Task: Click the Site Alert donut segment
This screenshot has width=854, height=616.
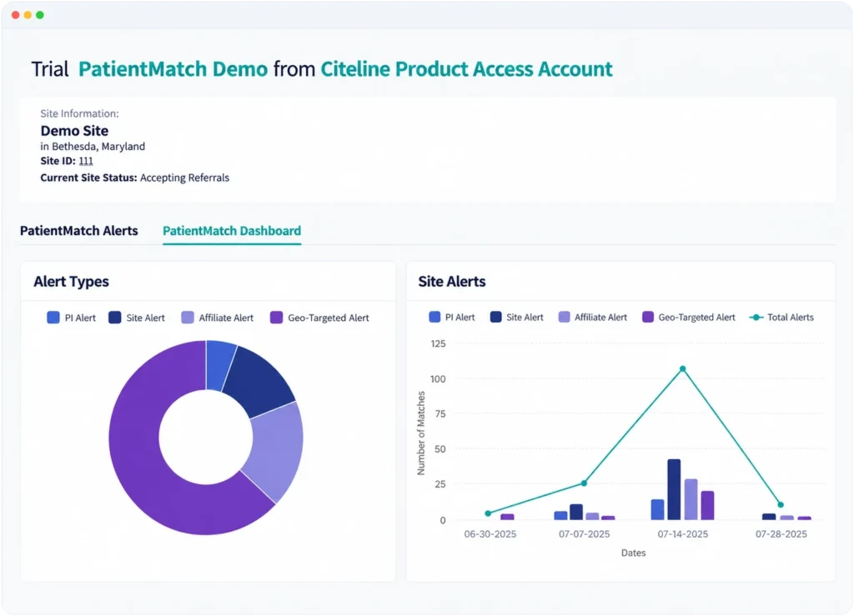Action: coord(260,382)
